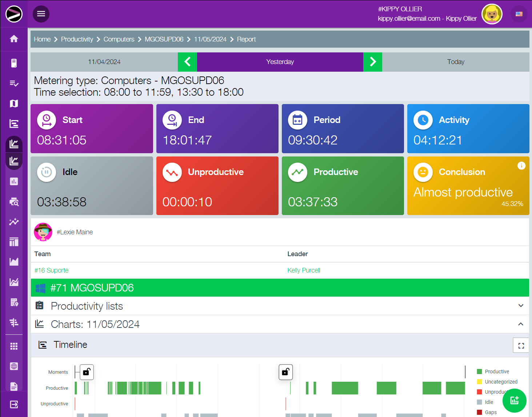Select the Today tab
Screen dimensions: 532x417
456,62
